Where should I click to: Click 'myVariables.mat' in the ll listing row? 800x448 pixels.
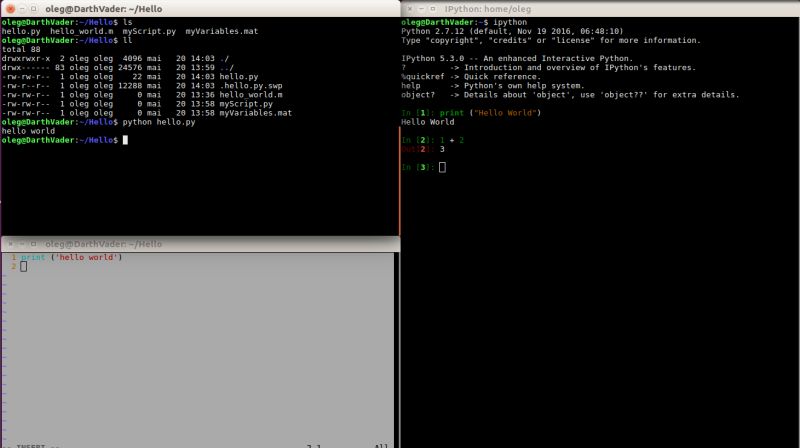[x=256, y=113]
